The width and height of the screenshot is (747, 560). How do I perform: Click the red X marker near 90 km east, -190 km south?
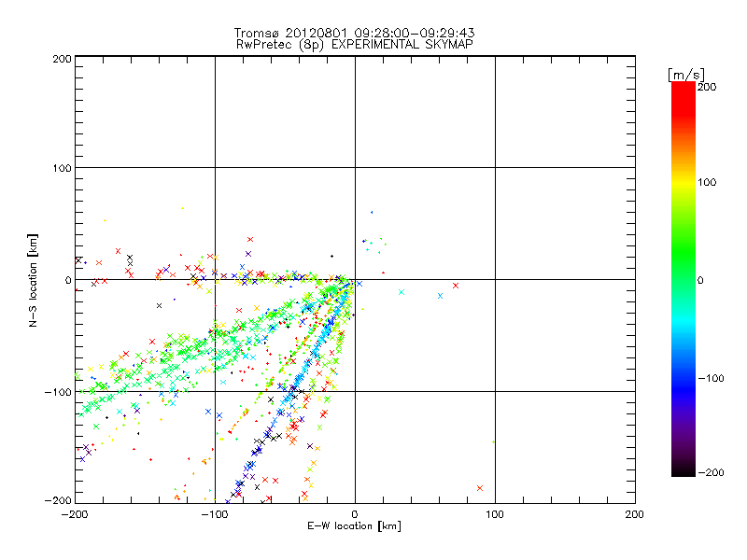[480, 488]
